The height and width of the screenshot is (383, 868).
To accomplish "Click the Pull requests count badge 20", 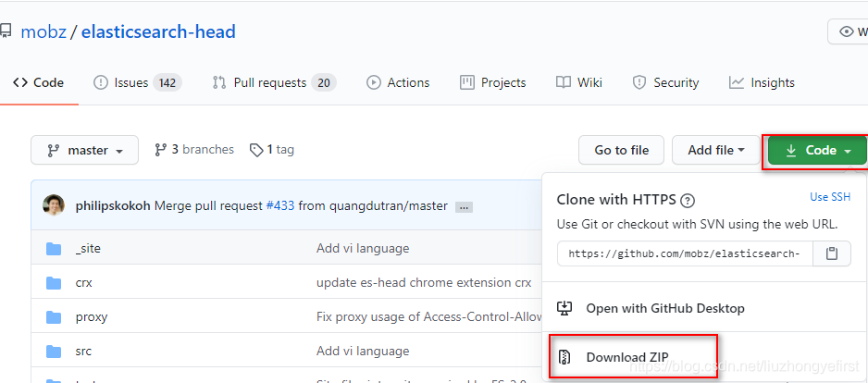I will click(324, 83).
